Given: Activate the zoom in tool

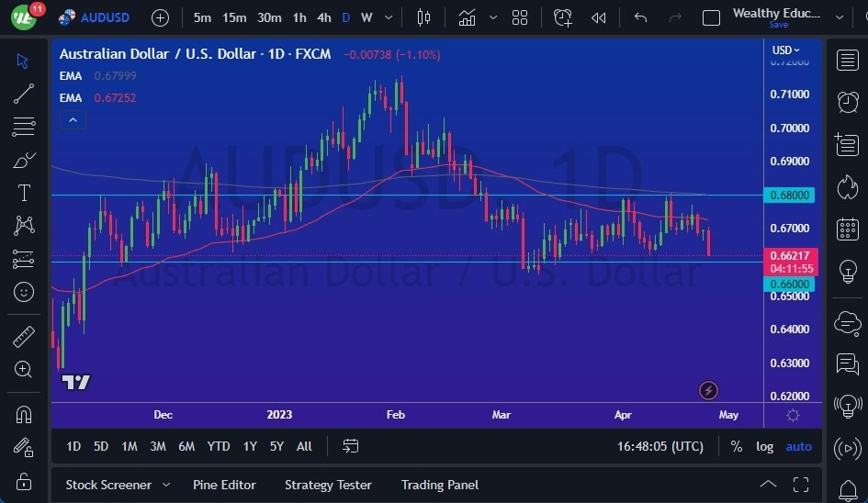Looking at the screenshot, I should click(23, 369).
